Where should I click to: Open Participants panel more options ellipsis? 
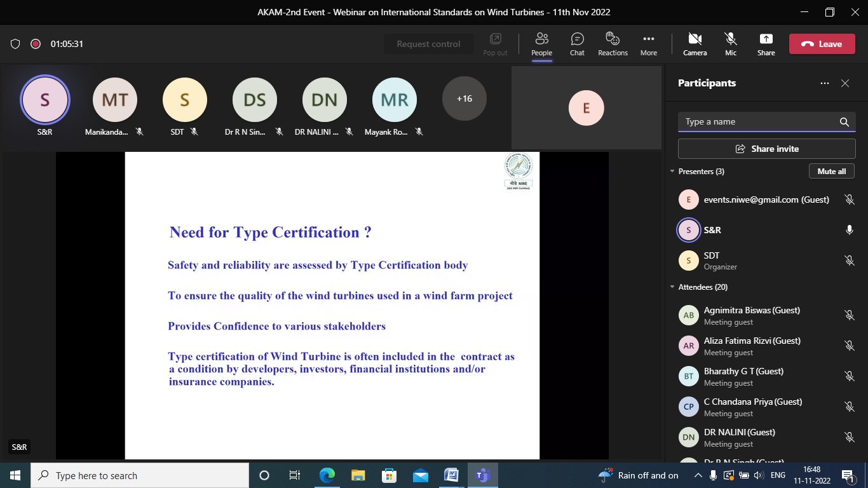click(x=825, y=83)
